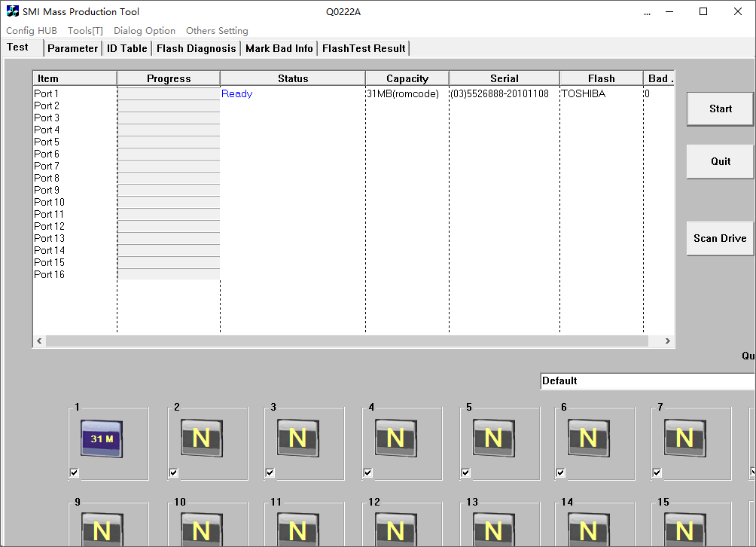Screen dimensions: 756x547
Task: Click the drive icon in slot 12
Action: 395,529
